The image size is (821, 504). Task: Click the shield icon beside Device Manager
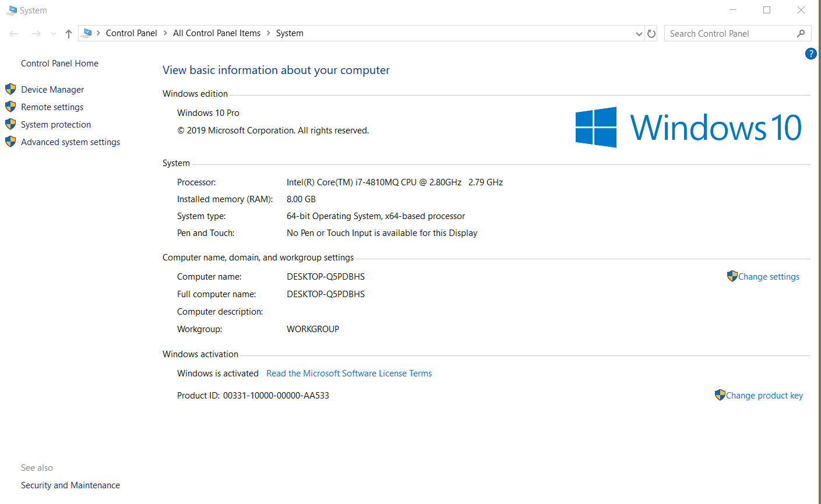[x=10, y=89]
